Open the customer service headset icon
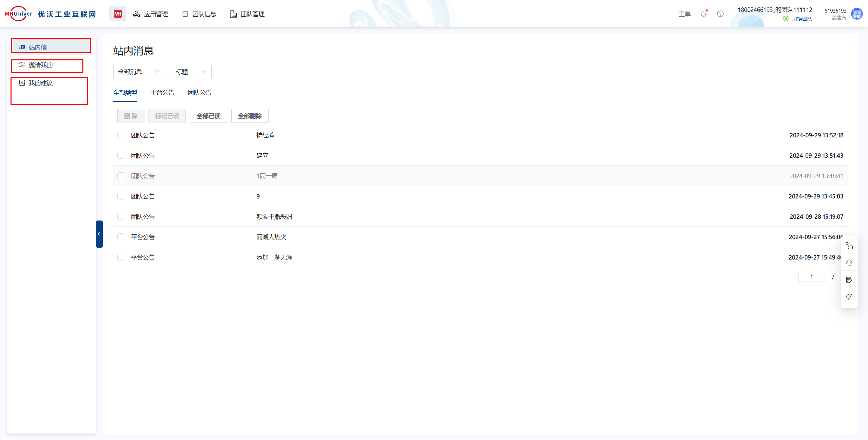The image size is (868, 440). coord(849,263)
